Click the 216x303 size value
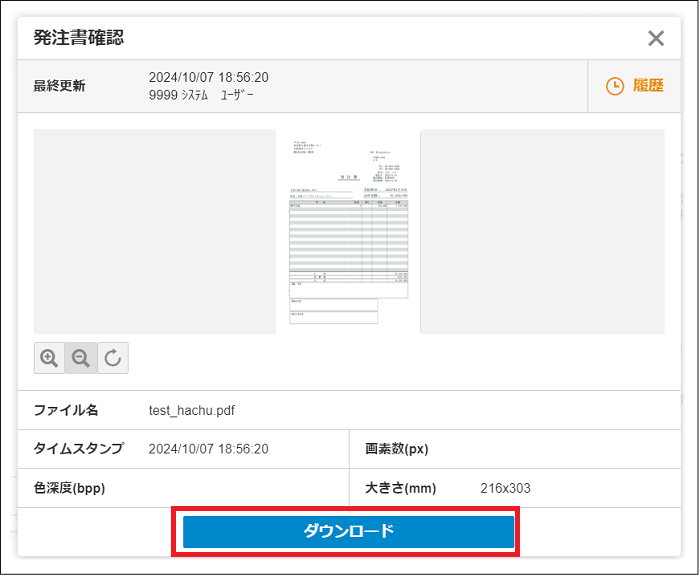 click(x=505, y=488)
